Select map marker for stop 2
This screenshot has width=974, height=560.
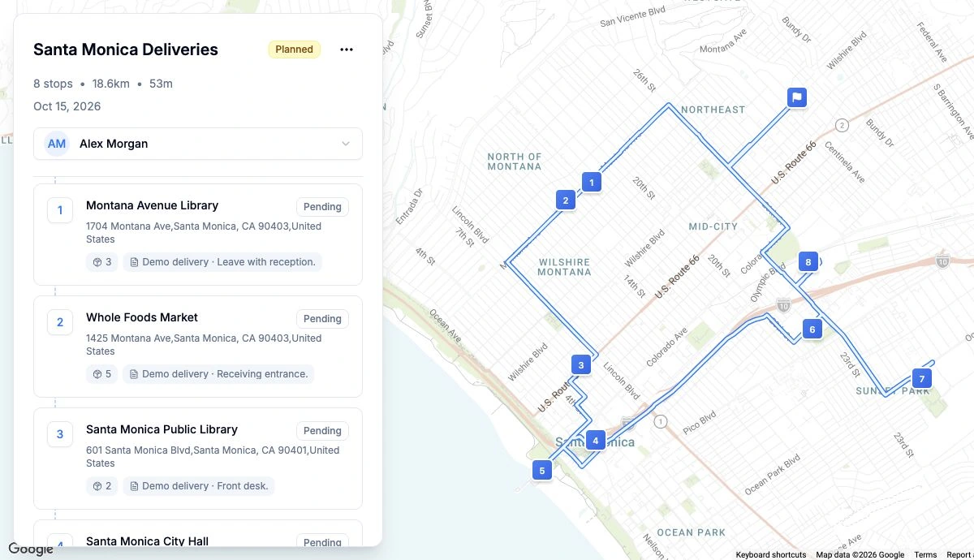click(x=566, y=200)
